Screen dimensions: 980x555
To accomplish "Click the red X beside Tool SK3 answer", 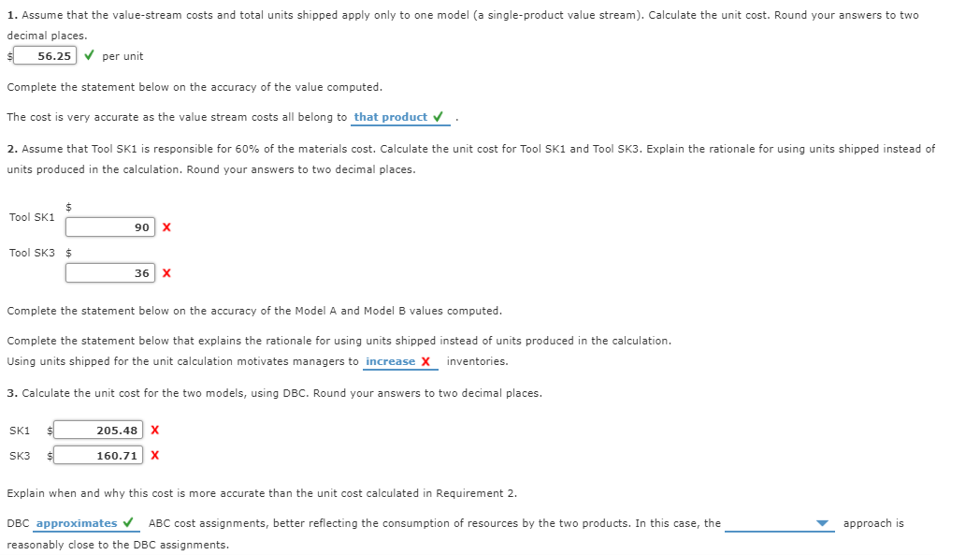I will [166, 273].
